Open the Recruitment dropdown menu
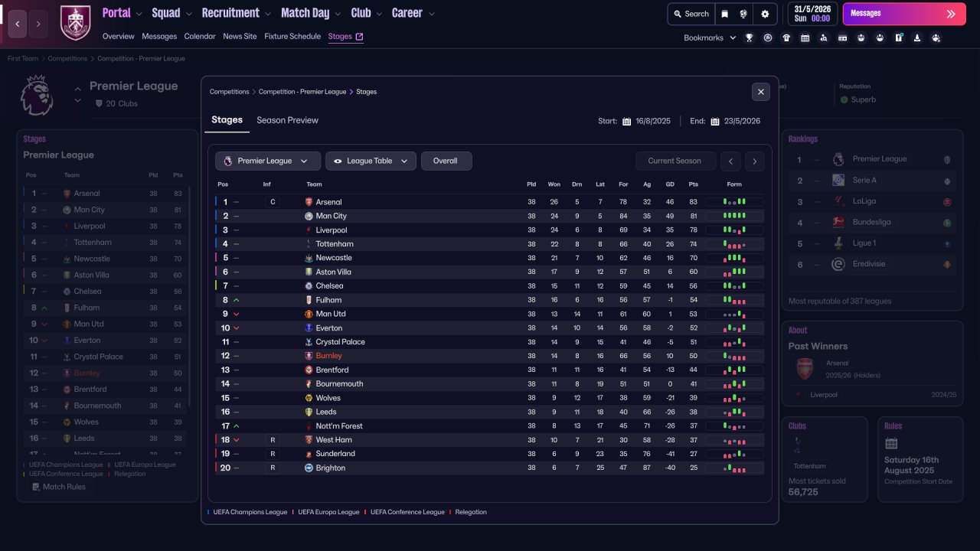 (237, 13)
